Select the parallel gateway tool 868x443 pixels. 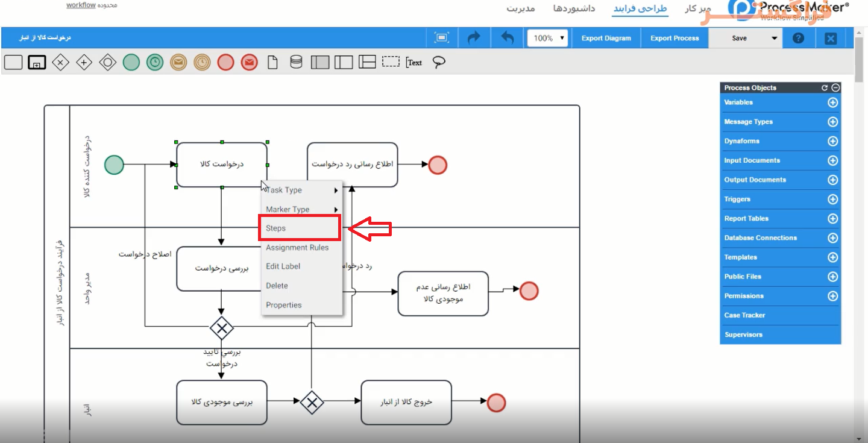tap(84, 62)
